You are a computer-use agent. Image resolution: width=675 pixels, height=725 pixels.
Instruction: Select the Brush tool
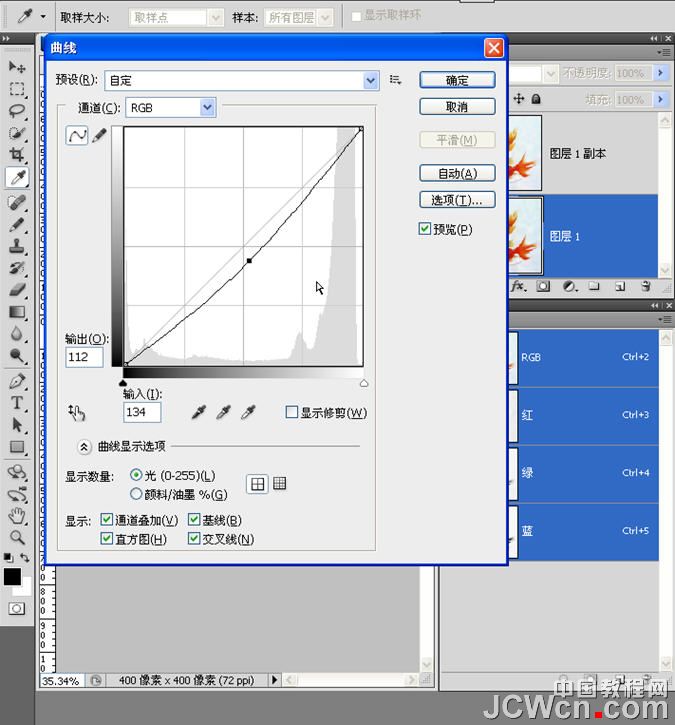pos(17,224)
